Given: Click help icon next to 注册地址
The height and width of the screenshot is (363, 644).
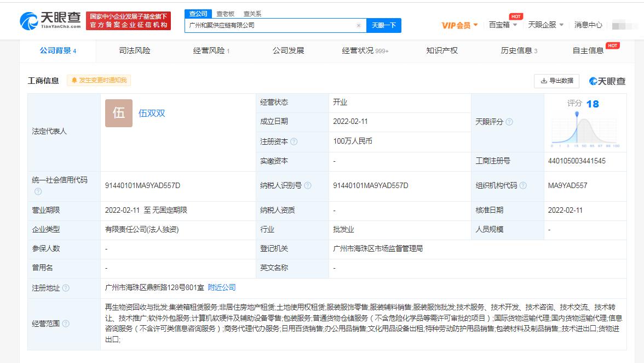Looking at the screenshot, I should (66, 288).
